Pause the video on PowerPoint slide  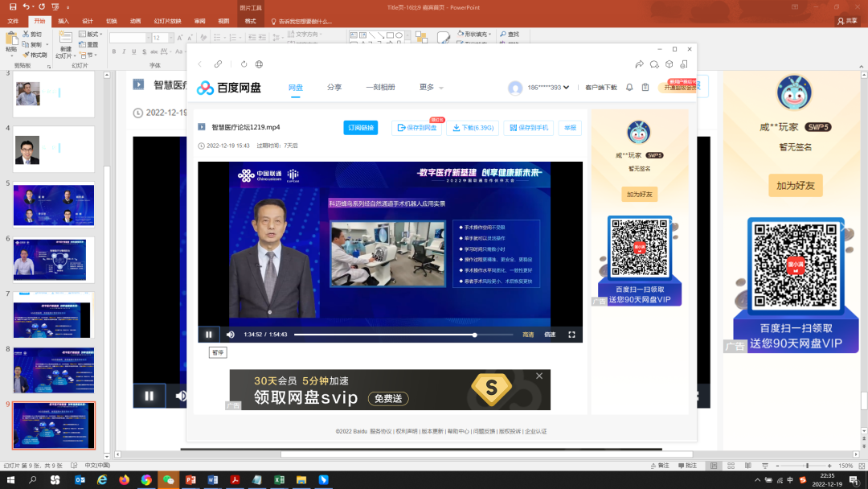pos(149,396)
